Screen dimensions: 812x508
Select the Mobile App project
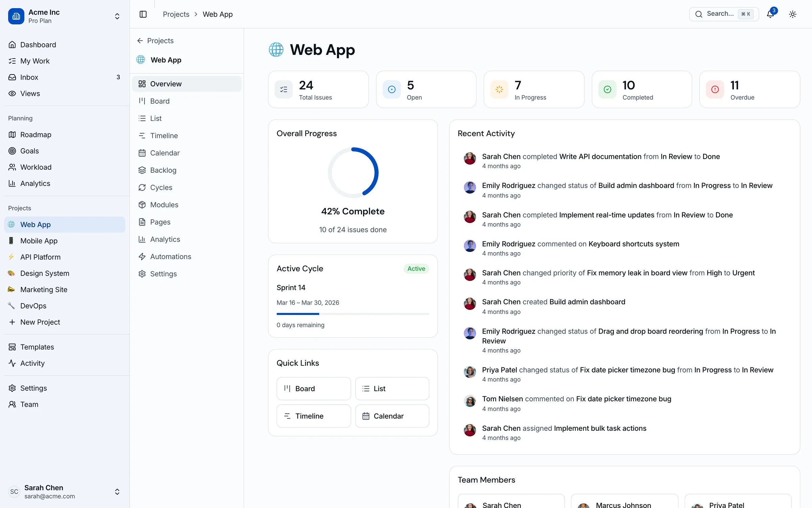pyautogui.click(x=65, y=241)
